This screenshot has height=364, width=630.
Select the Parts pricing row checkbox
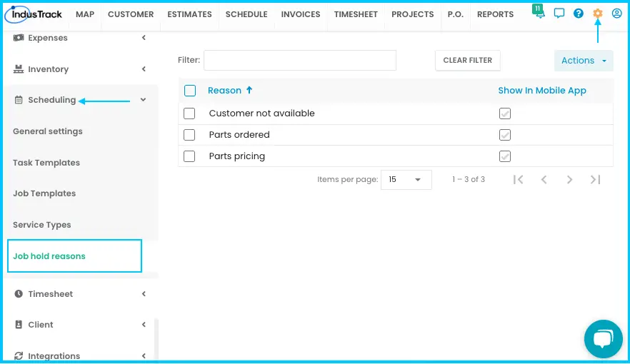(x=189, y=156)
